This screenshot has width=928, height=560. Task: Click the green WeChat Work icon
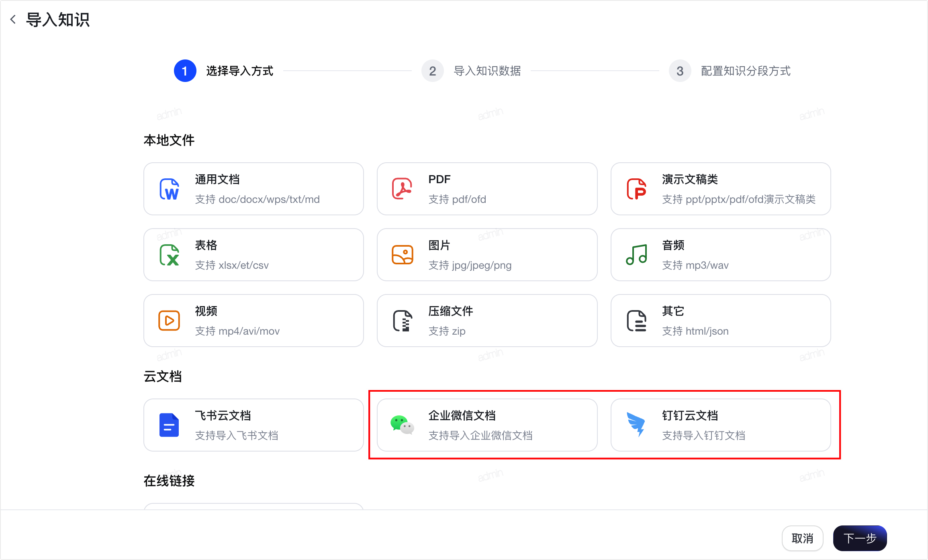[x=402, y=425]
